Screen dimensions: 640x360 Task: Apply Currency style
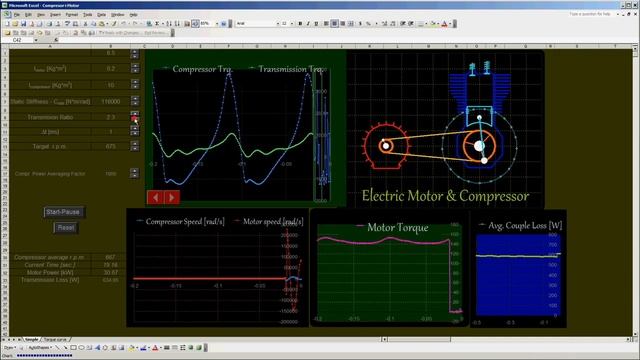point(360,24)
